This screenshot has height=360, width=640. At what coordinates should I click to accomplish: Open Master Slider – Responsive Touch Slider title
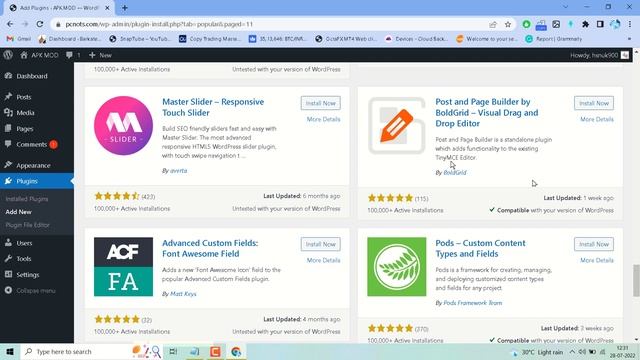213,107
